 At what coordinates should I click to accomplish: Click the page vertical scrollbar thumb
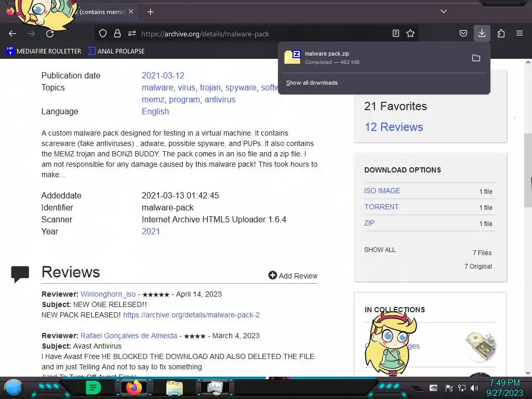click(528, 170)
